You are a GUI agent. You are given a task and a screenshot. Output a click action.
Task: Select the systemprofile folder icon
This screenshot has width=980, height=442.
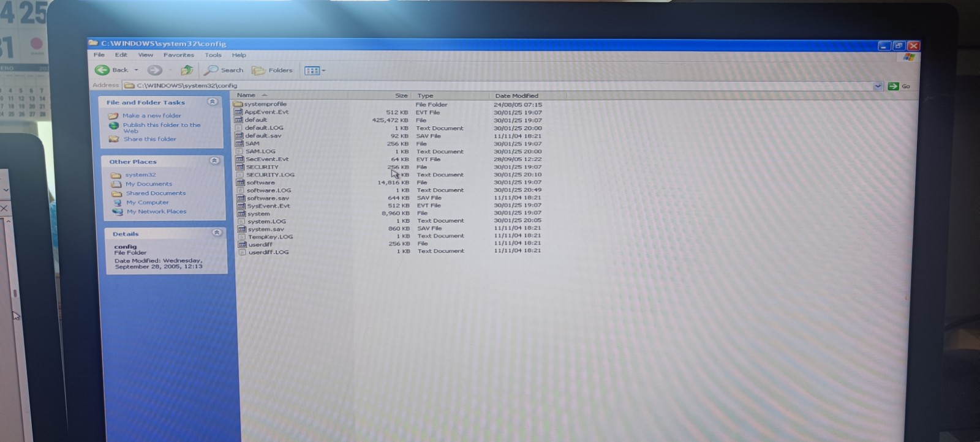point(238,104)
